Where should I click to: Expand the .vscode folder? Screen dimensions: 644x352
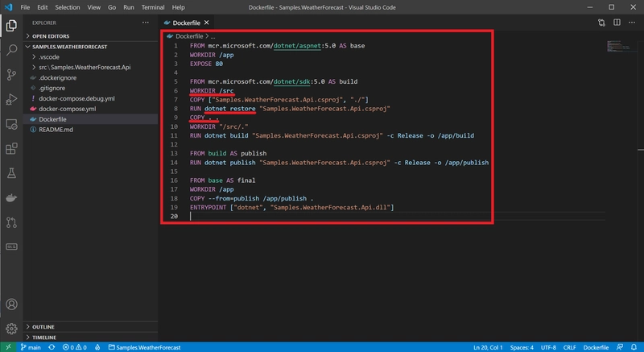tap(90, 56)
